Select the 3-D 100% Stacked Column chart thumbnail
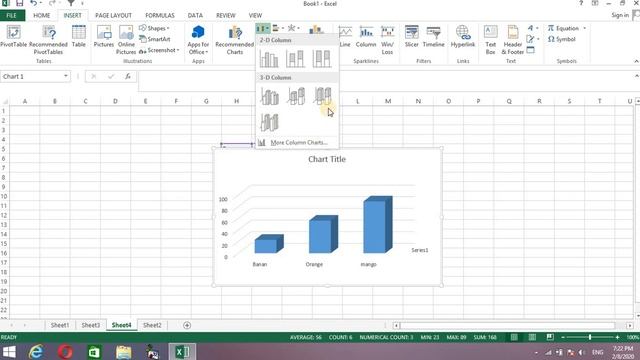 322,96
